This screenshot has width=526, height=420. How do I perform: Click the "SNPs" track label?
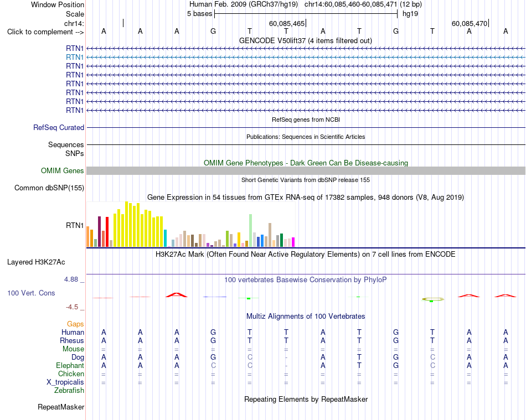click(75, 153)
